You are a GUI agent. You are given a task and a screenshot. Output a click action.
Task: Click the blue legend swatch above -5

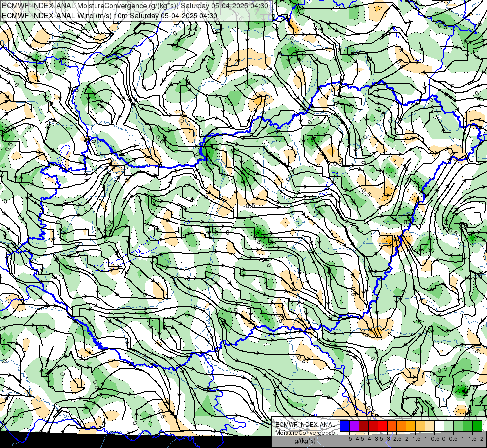tap(345, 426)
